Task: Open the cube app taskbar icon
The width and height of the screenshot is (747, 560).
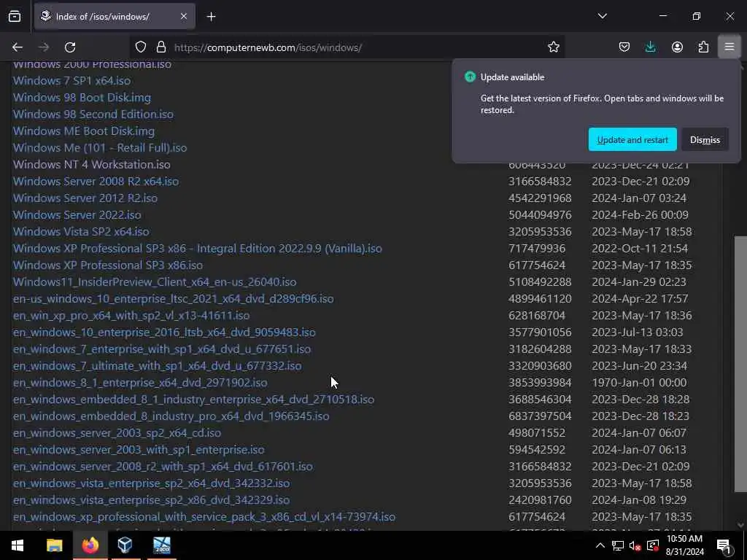Action: point(125,545)
